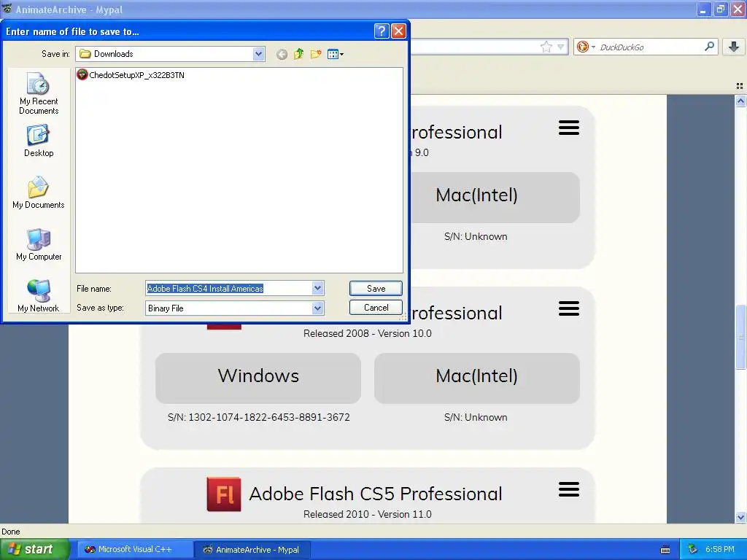Viewport: 747px width, 560px height.
Task: Open the View menu icon in dialog
Action: pyautogui.click(x=336, y=54)
